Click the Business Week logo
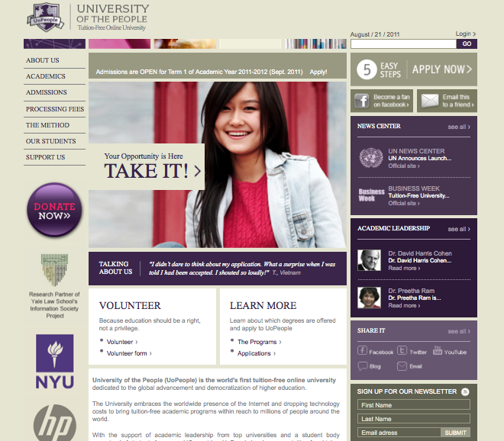 tap(371, 195)
